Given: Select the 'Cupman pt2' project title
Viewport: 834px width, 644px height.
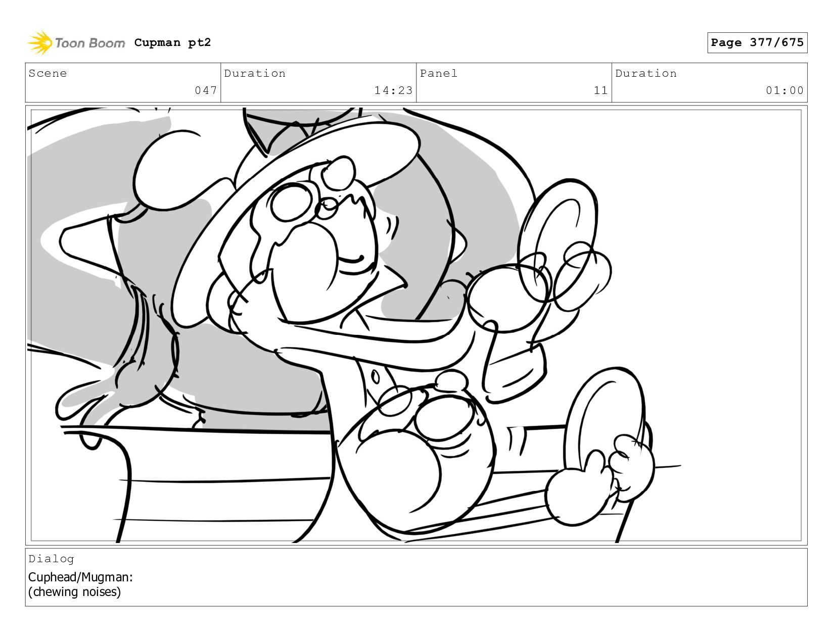Looking at the screenshot, I should (172, 42).
